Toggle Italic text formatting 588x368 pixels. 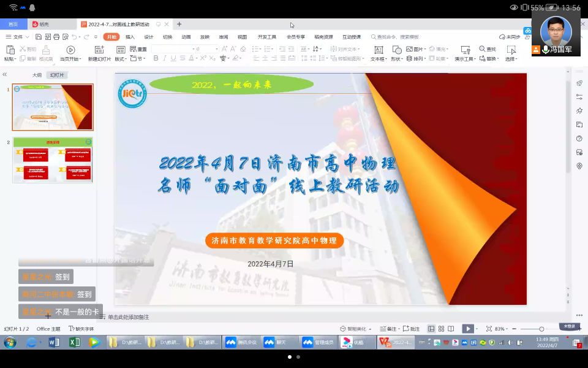pyautogui.click(x=165, y=58)
